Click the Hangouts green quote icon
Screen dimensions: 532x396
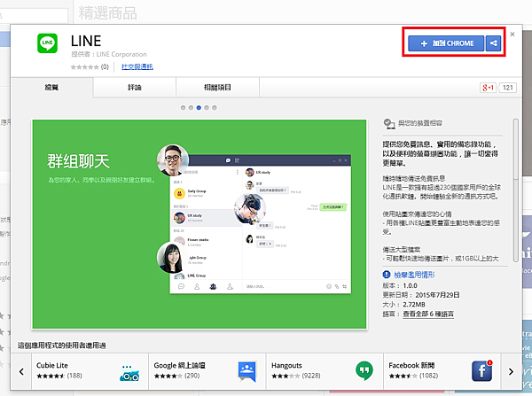pos(364,371)
